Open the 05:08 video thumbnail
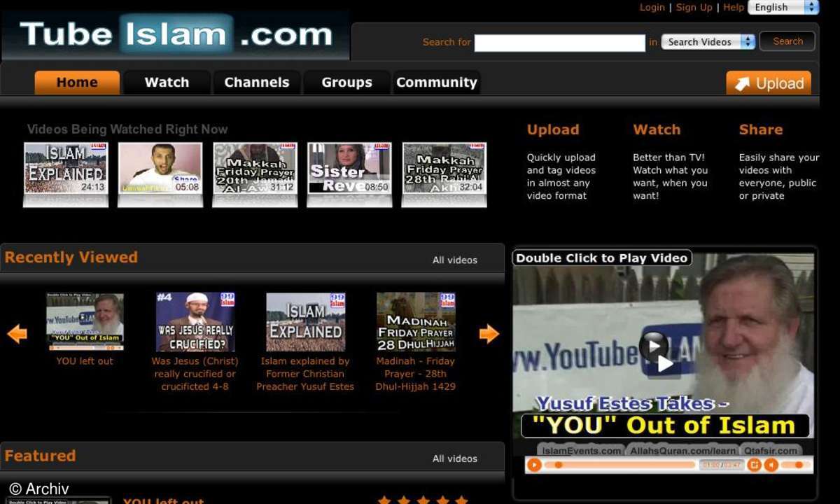840x504 pixels. pos(160,168)
